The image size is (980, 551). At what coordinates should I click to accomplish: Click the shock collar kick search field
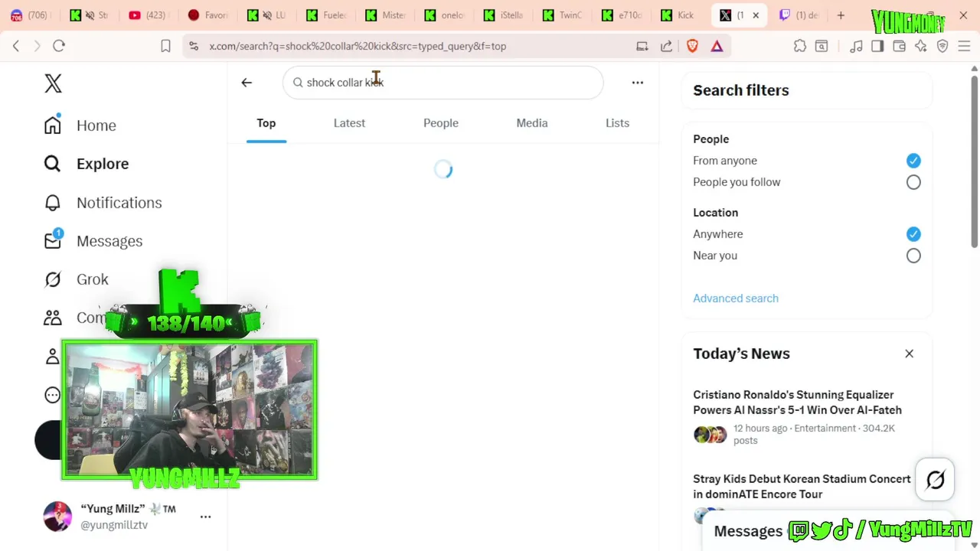coord(443,83)
